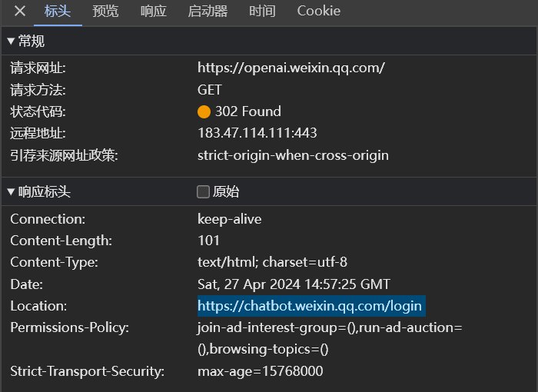The width and height of the screenshot is (538, 392).
Task: Click the keep-alive Connection value
Action: (229, 219)
